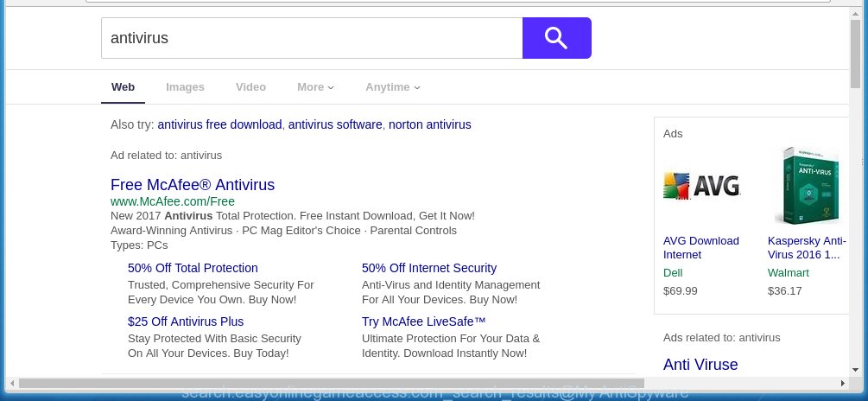Click the $69.99 price
868x401 pixels.
(681, 290)
